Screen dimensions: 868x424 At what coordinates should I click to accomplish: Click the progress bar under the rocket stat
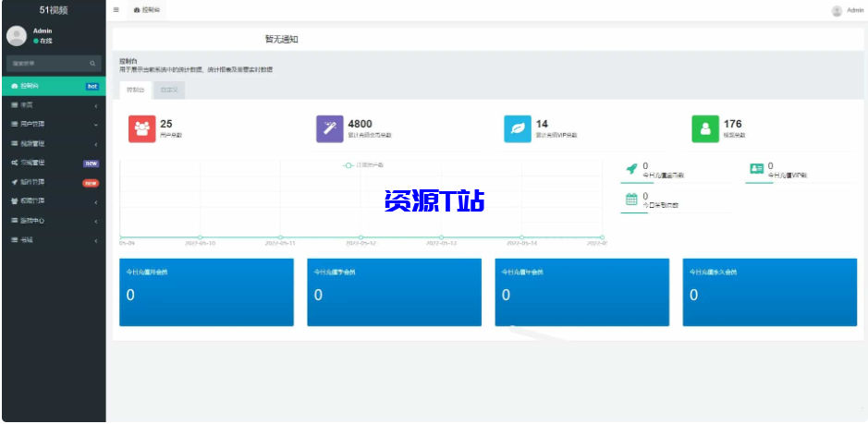(x=676, y=183)
